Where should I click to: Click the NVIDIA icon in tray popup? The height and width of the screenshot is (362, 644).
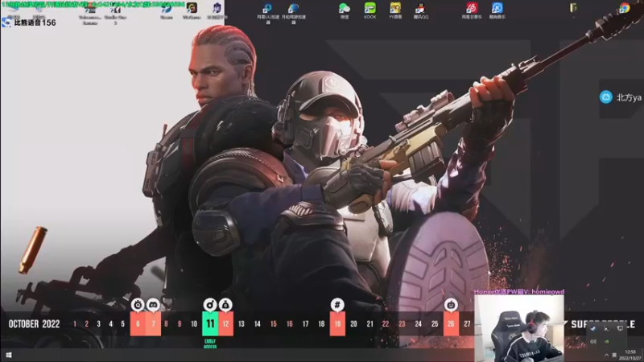pyautogui.click(x=607, y=341)
